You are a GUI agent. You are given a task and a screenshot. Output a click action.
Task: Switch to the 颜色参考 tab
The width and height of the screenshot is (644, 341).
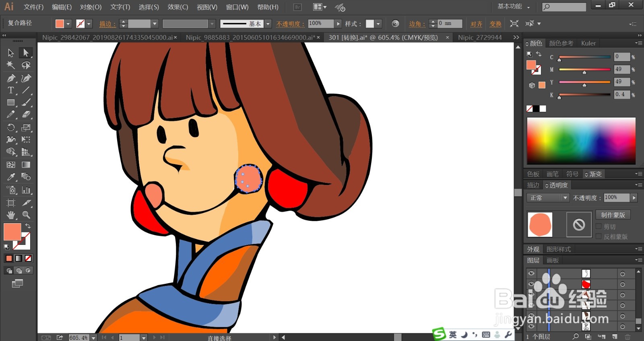click(561, 43)
